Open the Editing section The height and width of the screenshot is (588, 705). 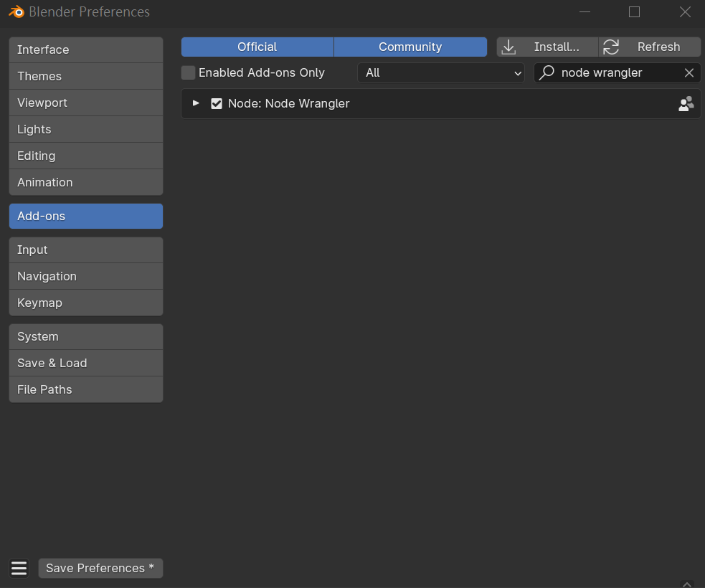[86, 156]
